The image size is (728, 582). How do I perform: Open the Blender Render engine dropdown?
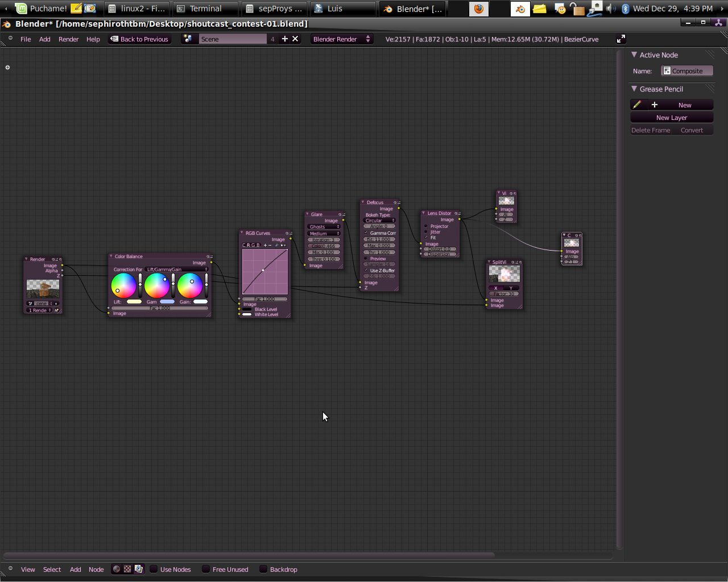point(341,39)
